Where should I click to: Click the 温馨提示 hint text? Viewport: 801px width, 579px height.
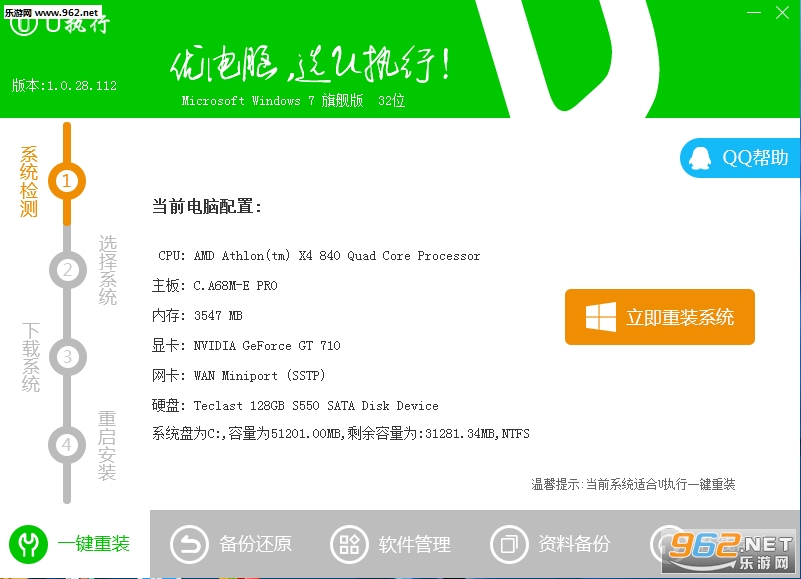pos(633,484)
